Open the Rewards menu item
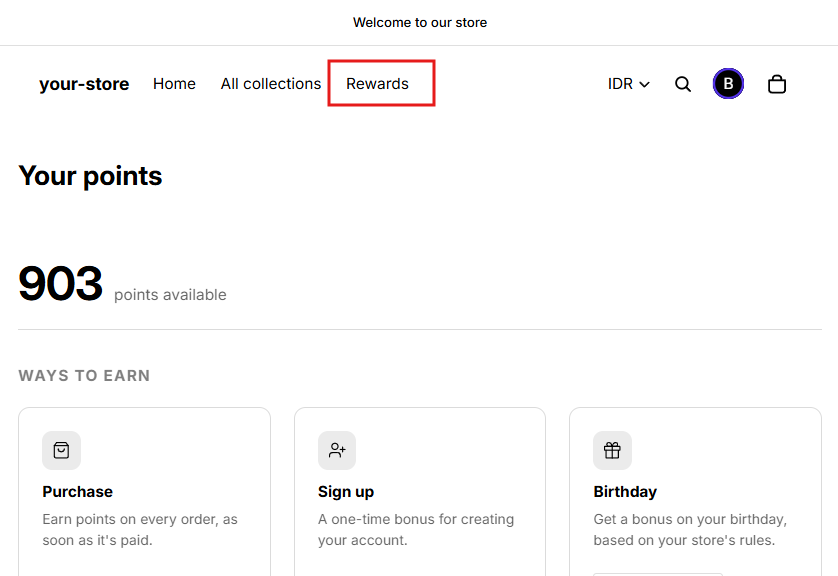The width and height of the screenshot is (838, 576). click(377, 84)
